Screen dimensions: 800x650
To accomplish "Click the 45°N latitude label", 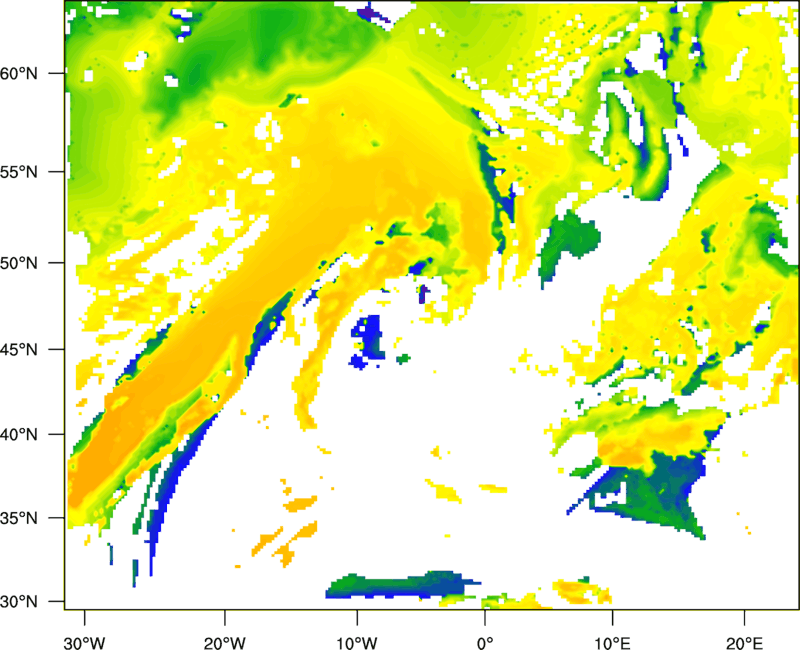I will pos(19,350).
